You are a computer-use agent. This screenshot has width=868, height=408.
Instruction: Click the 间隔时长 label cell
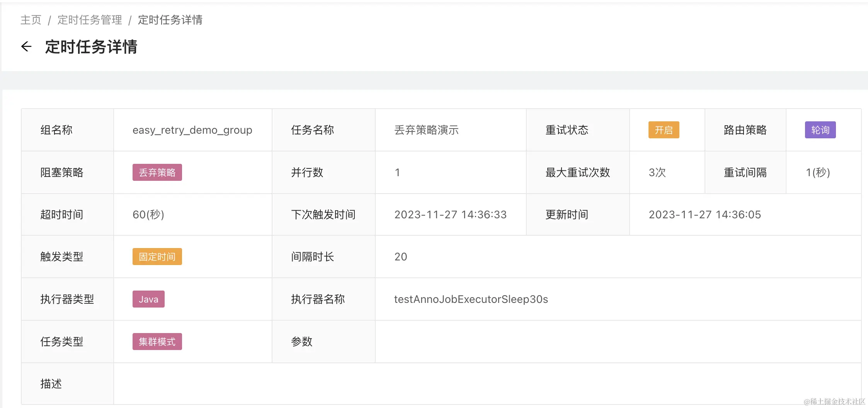(x=323, y=257)
